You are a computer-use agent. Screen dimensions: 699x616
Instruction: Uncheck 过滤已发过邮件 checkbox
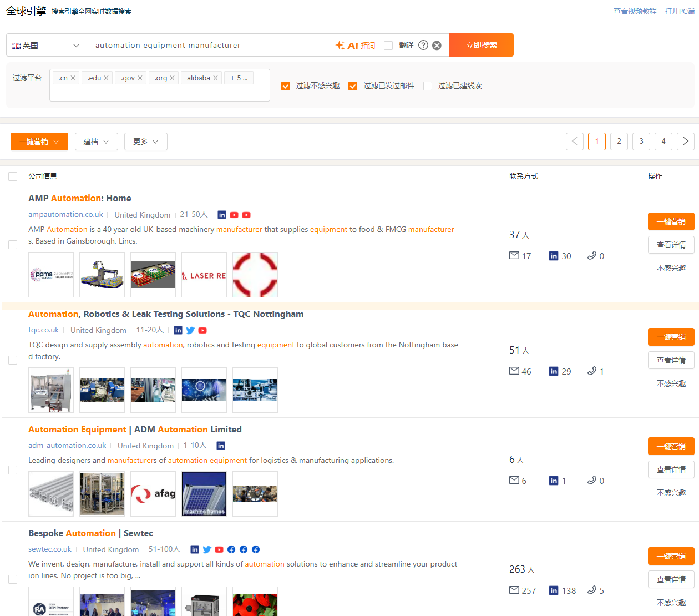(353, 86)
